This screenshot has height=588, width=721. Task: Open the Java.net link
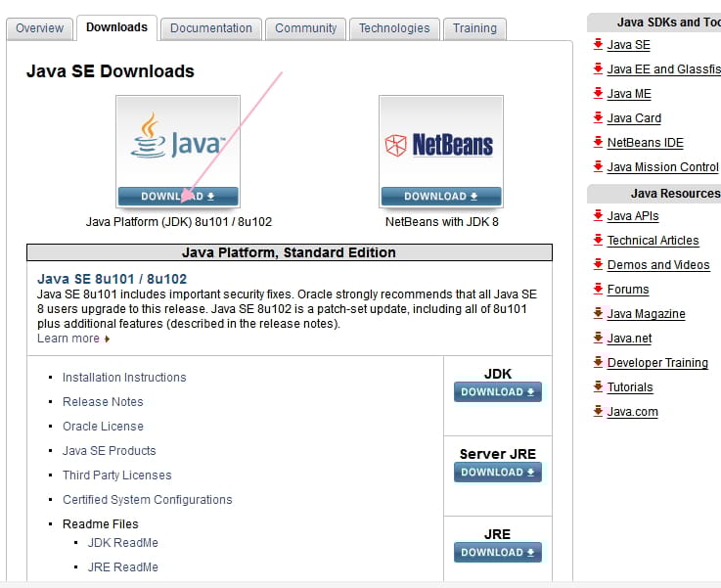[629, 339]
